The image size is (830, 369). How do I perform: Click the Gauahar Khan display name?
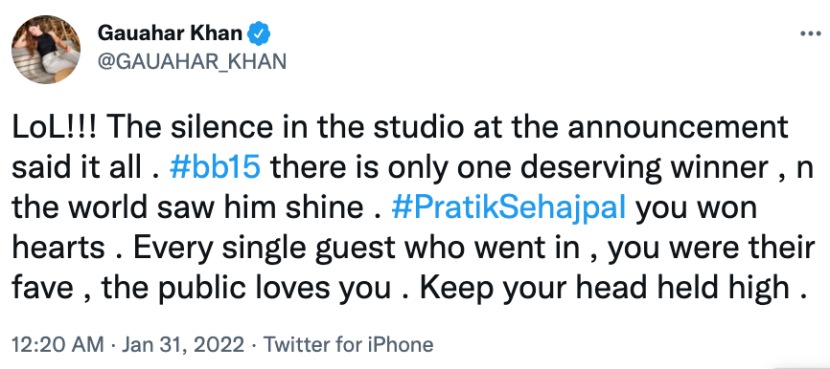click(x=170, y=34)
